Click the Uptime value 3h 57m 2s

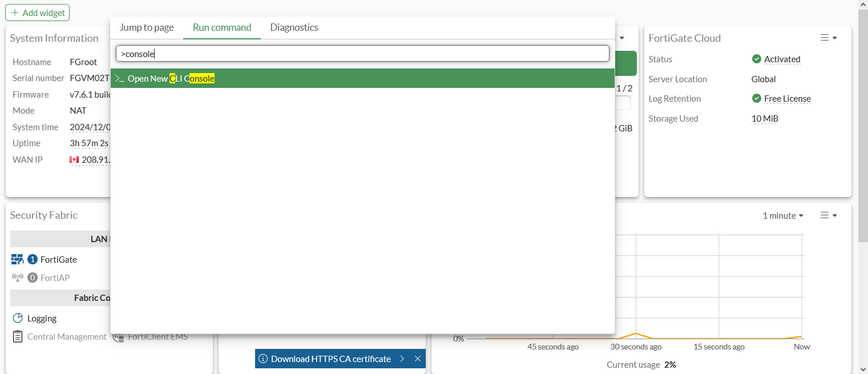[x=89, y=143]
